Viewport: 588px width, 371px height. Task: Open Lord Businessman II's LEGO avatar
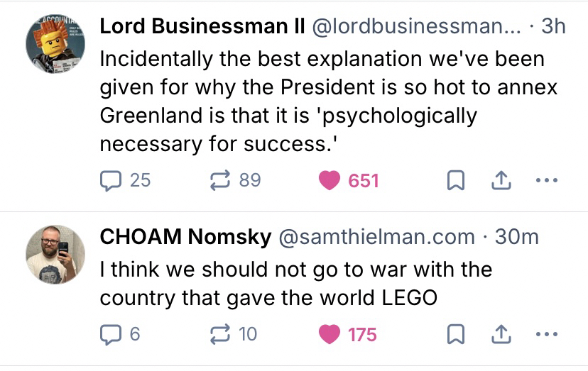click(55, 43)
